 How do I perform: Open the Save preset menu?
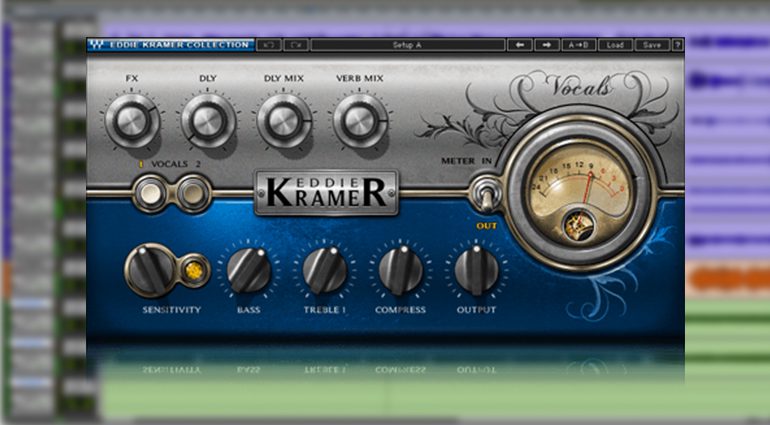[x=652, y=45]
